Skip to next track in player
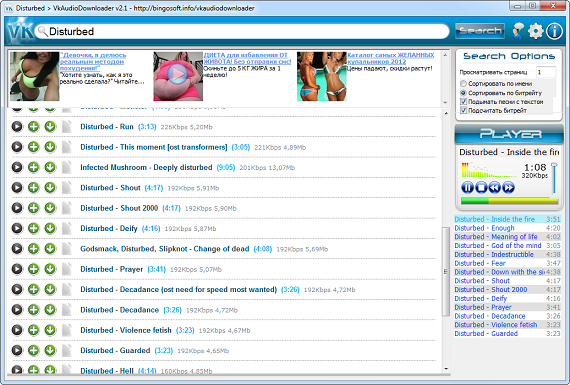This screenshot has height=385, width=570. 508,188
